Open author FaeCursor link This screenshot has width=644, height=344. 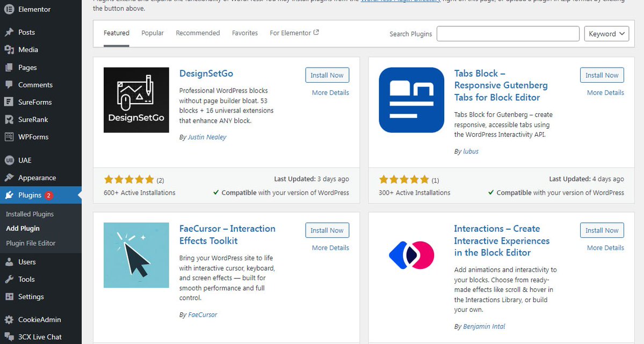(x=202, y=315)
